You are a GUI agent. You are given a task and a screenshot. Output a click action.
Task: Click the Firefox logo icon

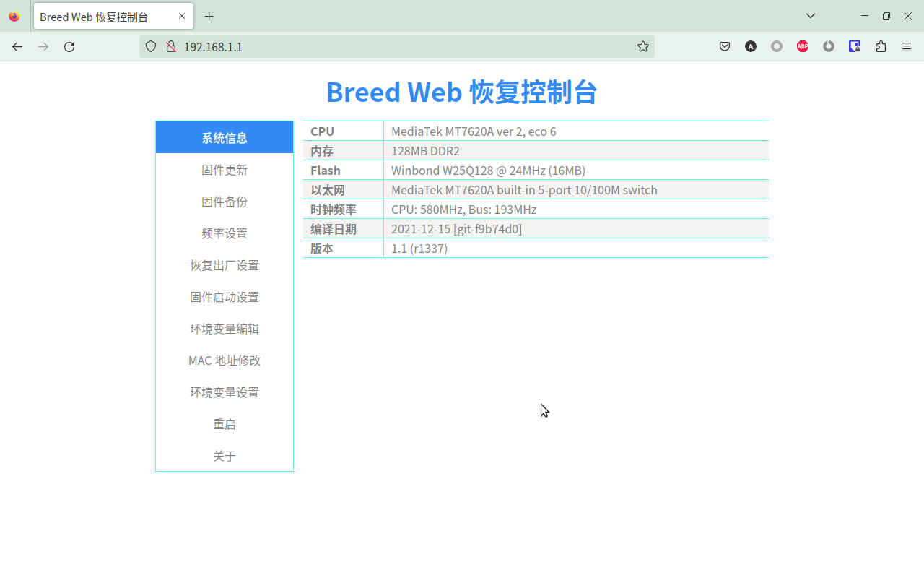14,16
